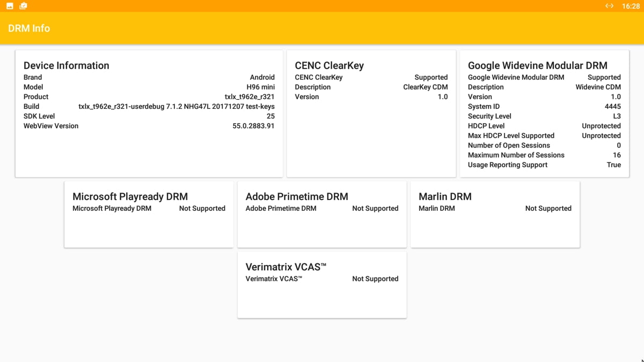Select the 'Build' label
The width and height of the screenshot is (644, 362).
[x=31, y=106]
